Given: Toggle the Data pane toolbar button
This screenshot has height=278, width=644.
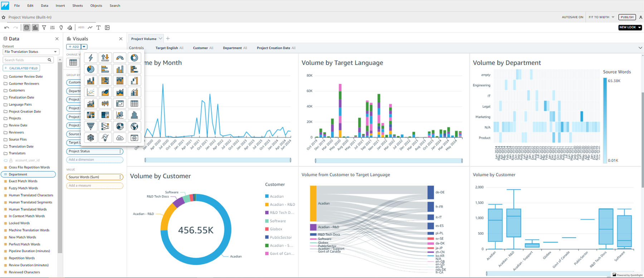Looking at the screenshot, I should coord(26,28).
